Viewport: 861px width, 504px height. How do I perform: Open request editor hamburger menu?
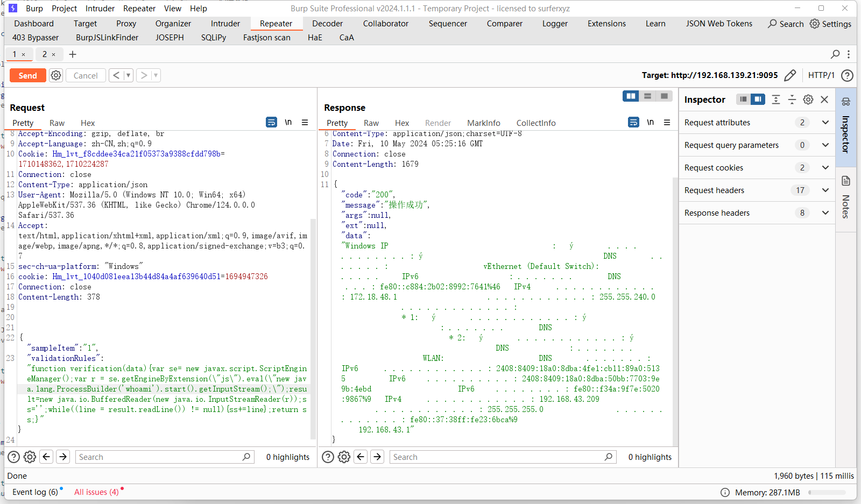click(x=305, y=123)
